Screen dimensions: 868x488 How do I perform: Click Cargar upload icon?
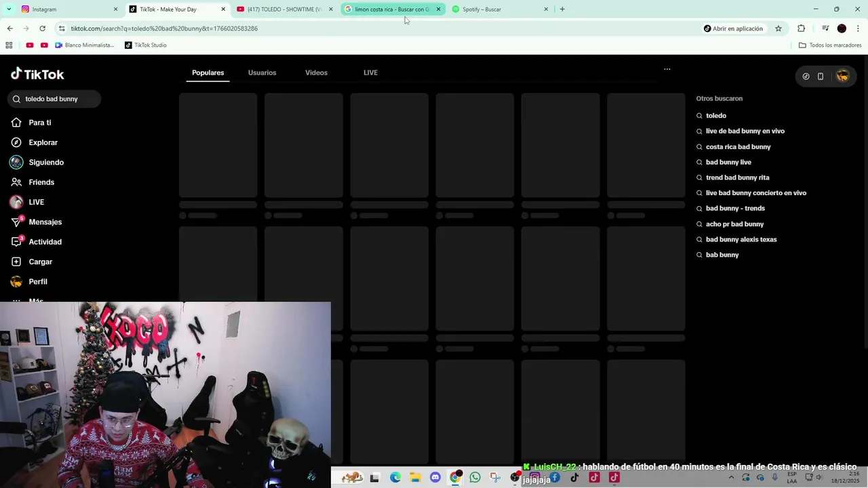pyautogui.click(x=16, y=262)
